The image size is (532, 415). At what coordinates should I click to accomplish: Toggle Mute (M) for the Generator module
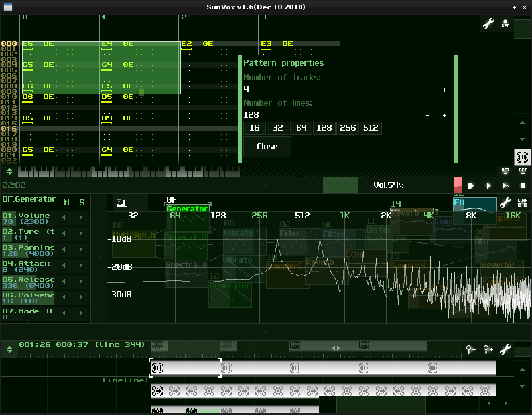(x=66, y=203)
